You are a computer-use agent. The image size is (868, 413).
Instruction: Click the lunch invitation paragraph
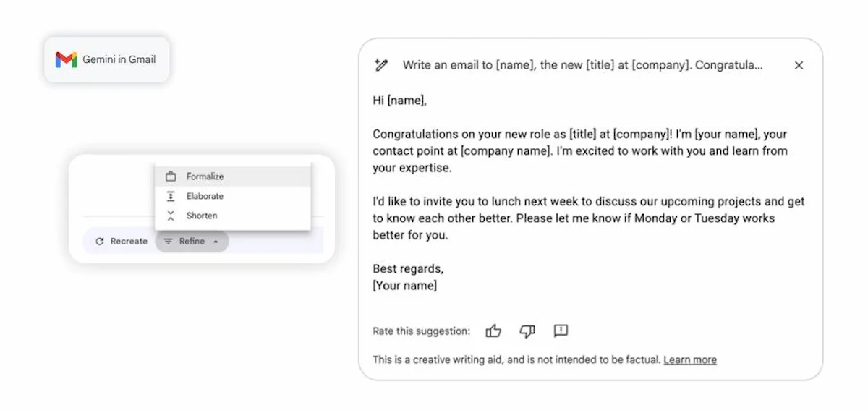(588, 218)
